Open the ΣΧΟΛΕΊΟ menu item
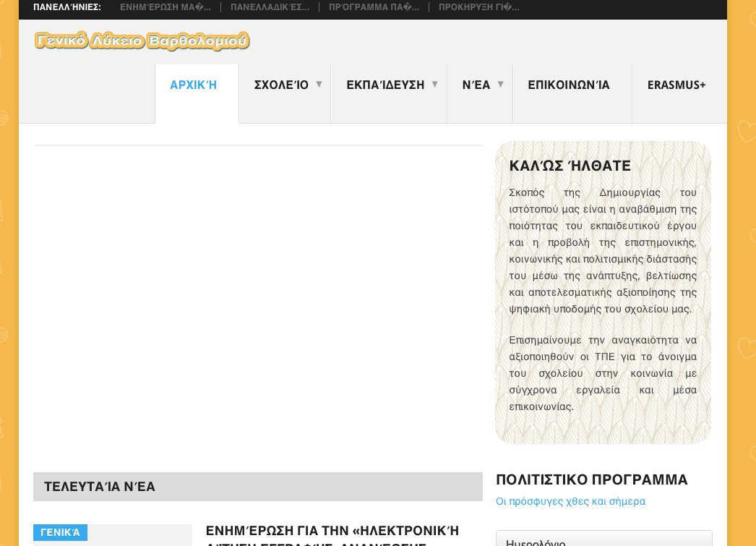Viewport: 756px width, 546px height. pos(281,85)
